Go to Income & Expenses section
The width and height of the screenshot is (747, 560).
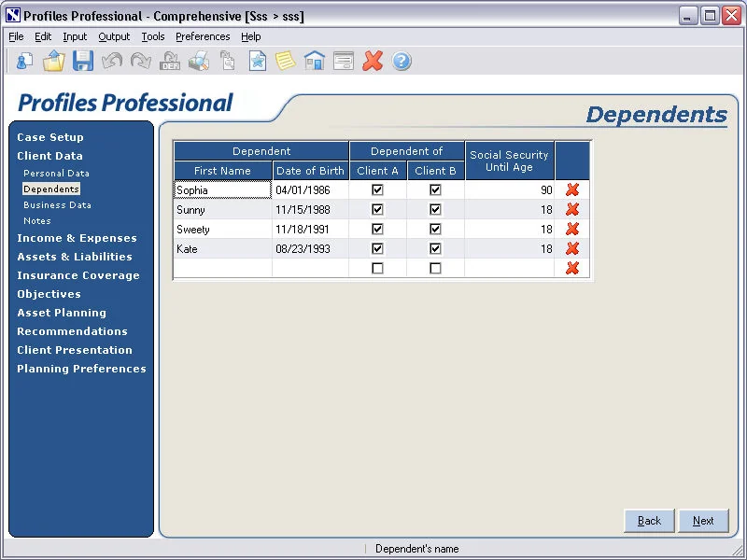coord(77,238)
